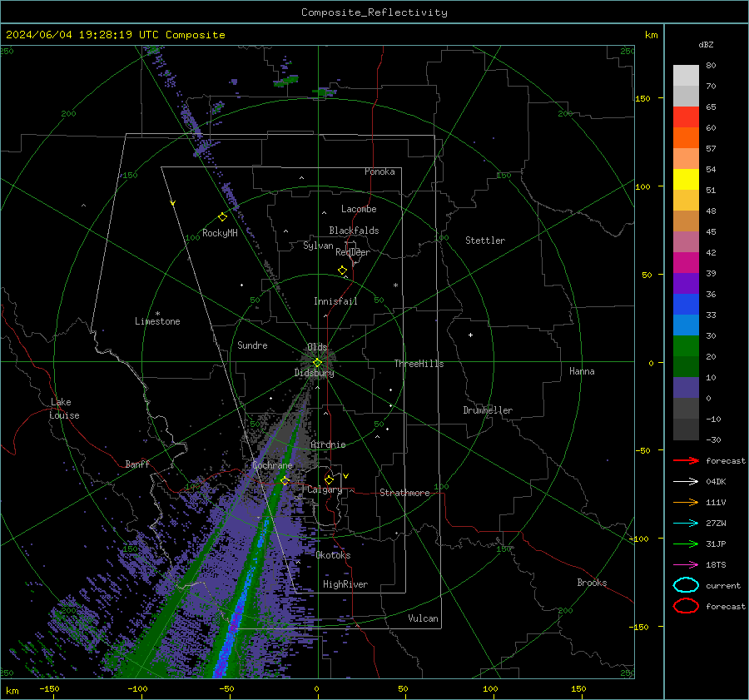The image size is (749, 700).
Task: Select the white 04DK arrow legend entry
Action: tap(686, 481)
